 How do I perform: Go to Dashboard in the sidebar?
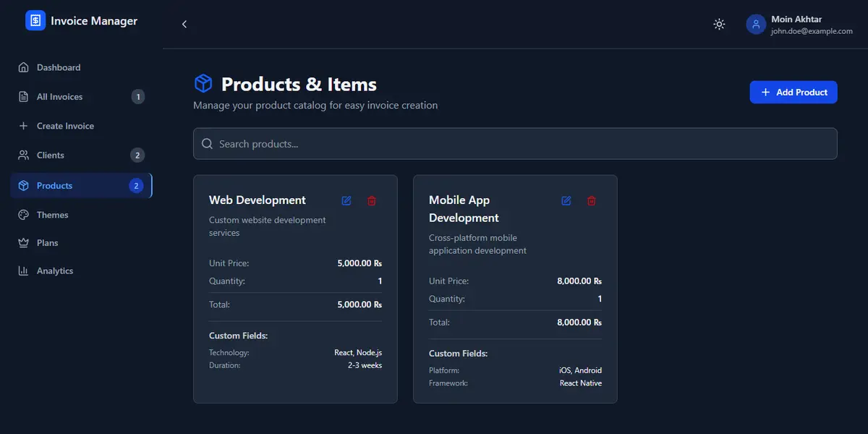coord(59,67)
